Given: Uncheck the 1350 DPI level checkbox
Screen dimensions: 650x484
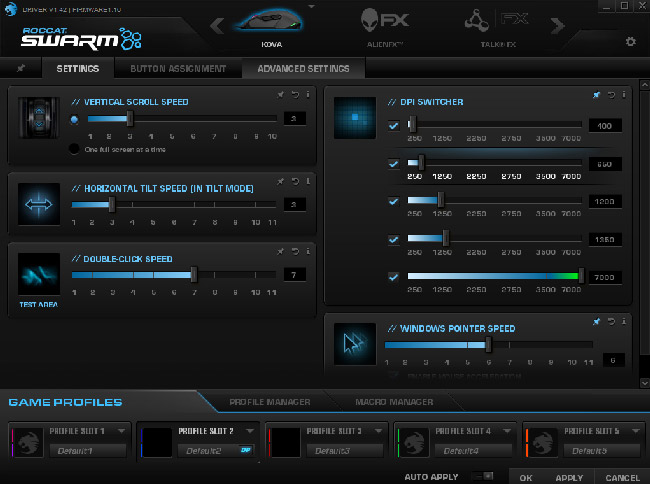Looking at the screenshot, I should pos(393,240).
